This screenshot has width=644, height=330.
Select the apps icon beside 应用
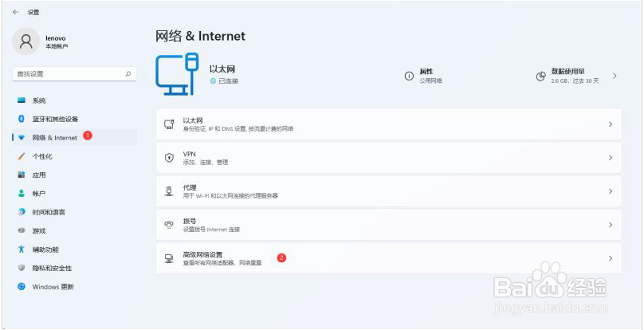[x=22, y=175]
